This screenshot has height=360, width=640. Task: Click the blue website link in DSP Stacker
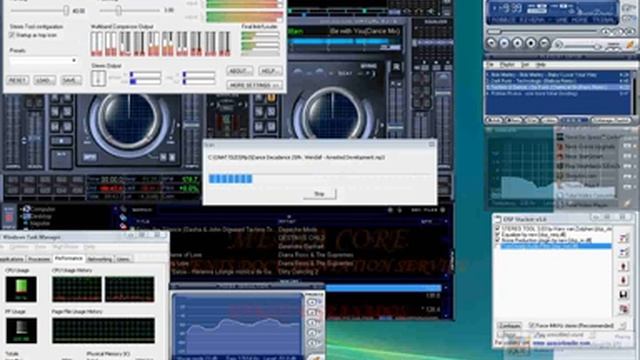click(561, 343)
